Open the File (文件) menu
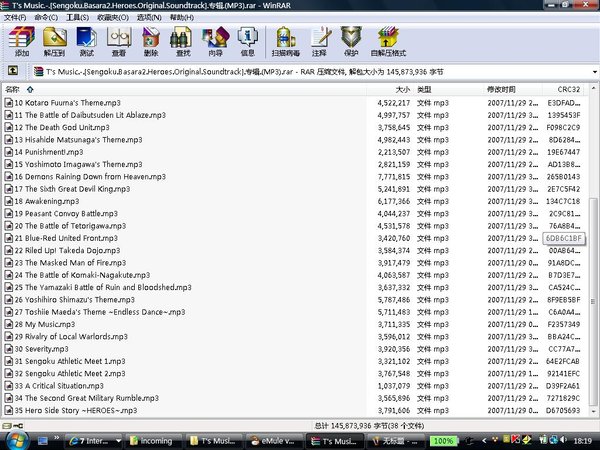Image resolution: width=600 pixels, height=450 pixels. pos(15,18)
